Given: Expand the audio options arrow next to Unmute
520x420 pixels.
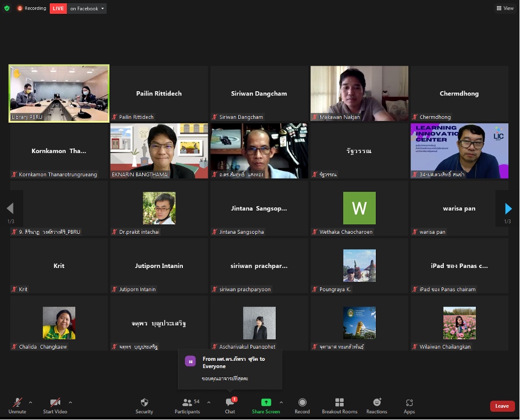Looking at the screenshot, I should tap(30, 402).
